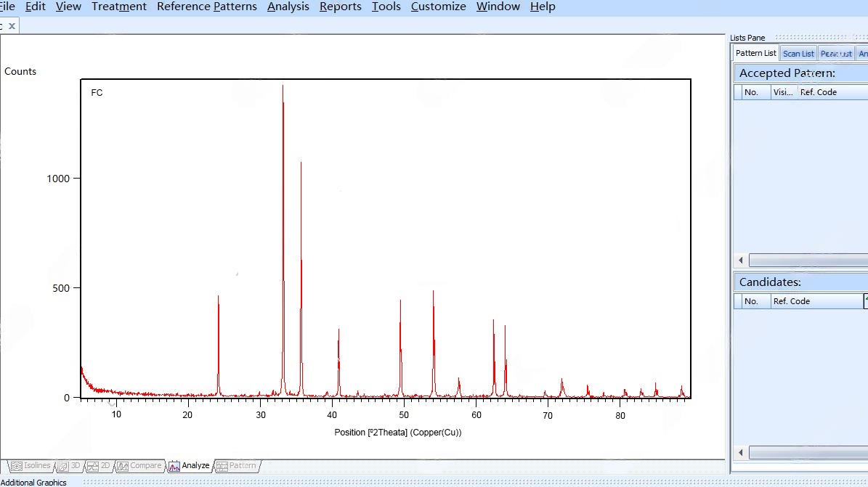
Task: Close the open scan document tab
Action: point(10,25)
